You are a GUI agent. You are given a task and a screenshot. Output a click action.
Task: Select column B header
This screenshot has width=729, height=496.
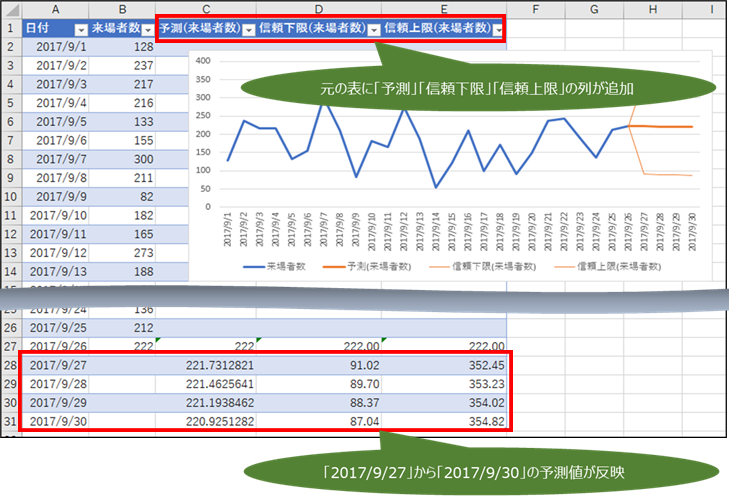pyautogui.click(x=122, y=9)
